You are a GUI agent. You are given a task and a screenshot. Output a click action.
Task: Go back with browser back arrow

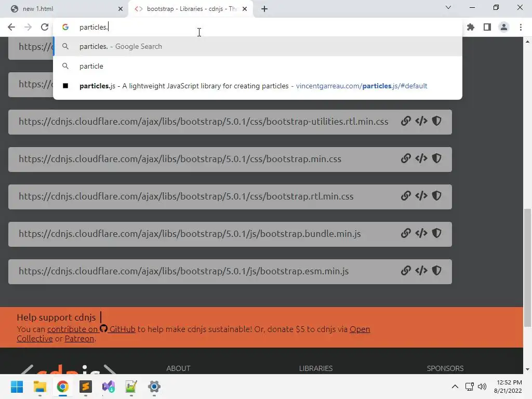[11, 27]
